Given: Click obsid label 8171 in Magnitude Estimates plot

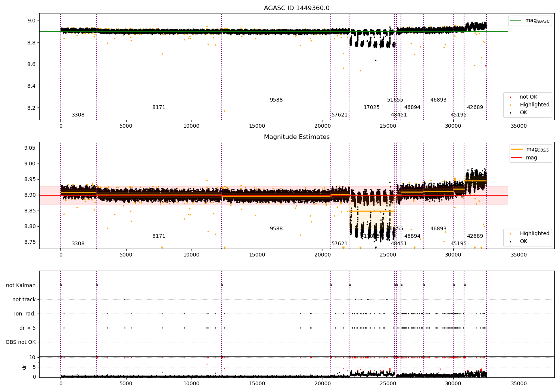Looking at the screenshot, I should 159,236.
